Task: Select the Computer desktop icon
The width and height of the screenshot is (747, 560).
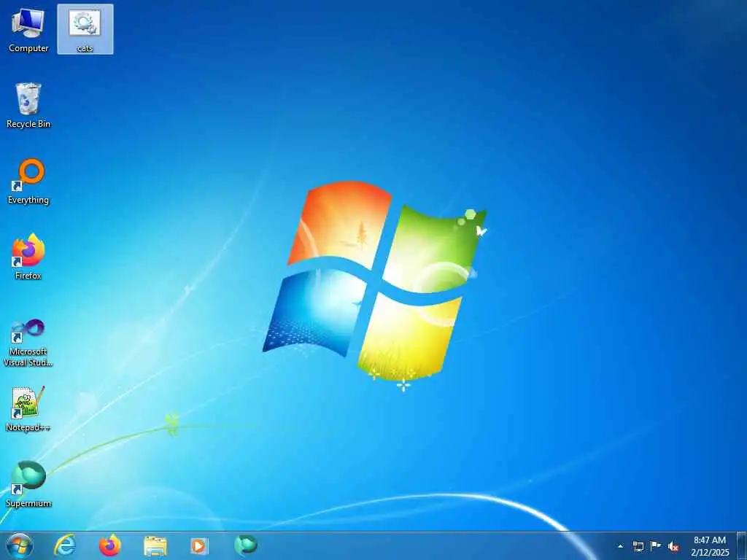Action: (x=28, y=29)
